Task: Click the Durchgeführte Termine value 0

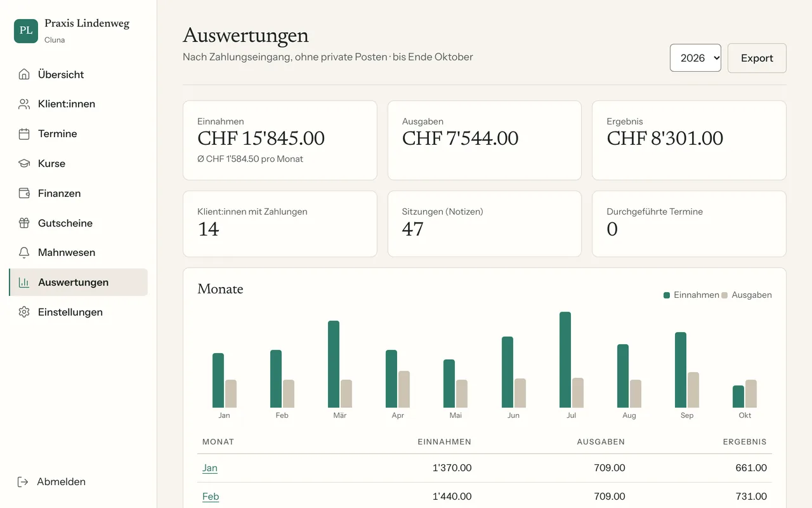Action: tap(612, 229)
